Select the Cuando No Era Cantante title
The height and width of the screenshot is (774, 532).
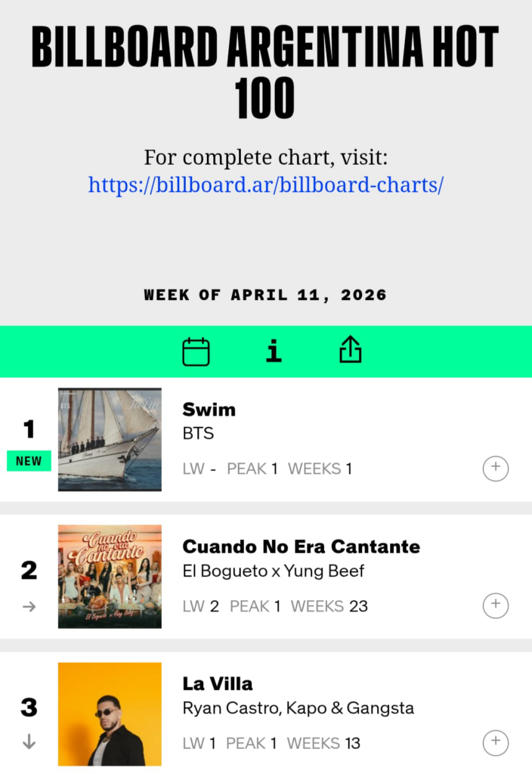[x=302, y=546]
